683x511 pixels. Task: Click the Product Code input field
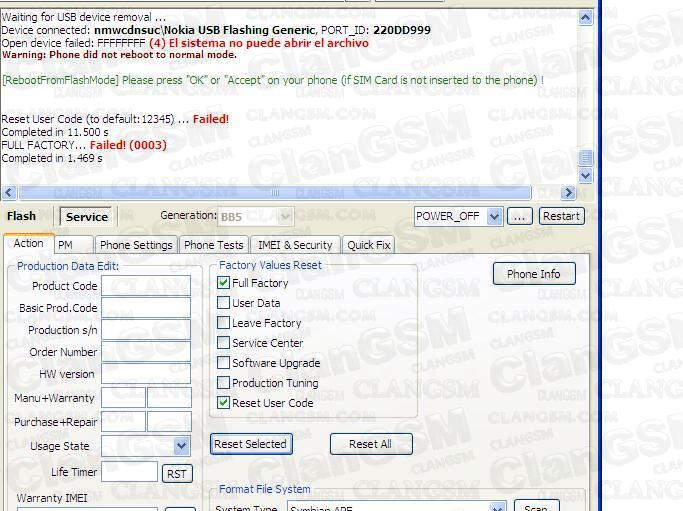(146, 286)
